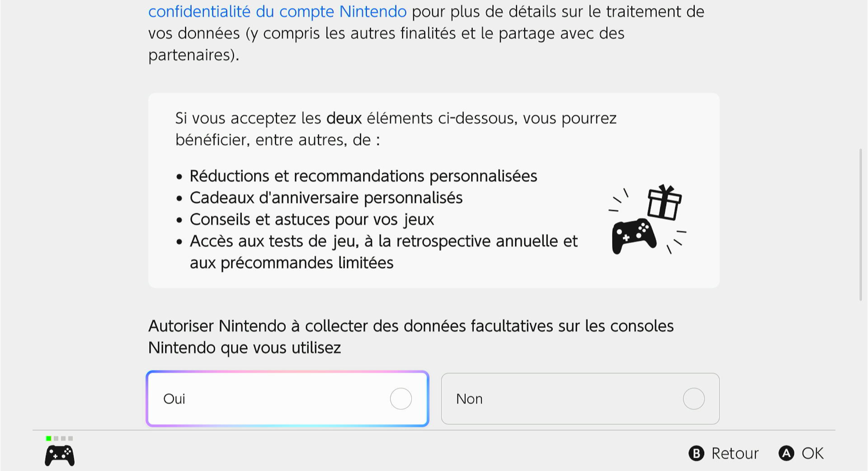The image size is (868, 471).
Task: Click the Retour label
Action: pyautogui.click(x=734, y=453)
